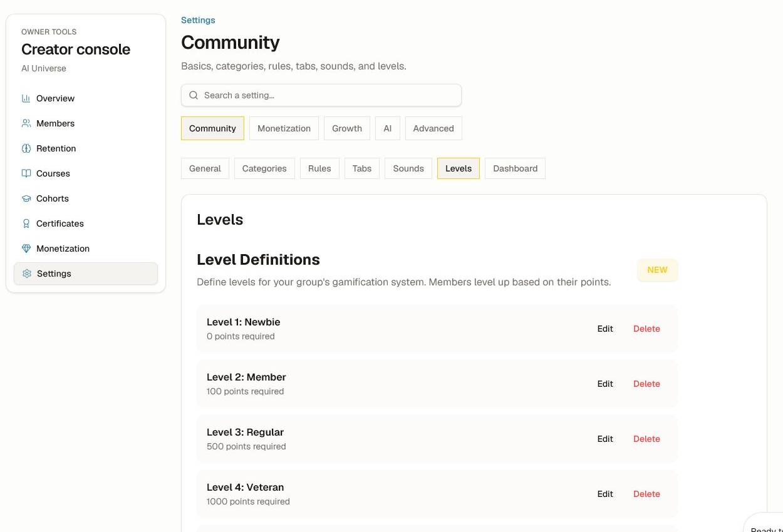The height and width of the screenshot is (532, 783).
Task: Click the 100 points required text
Action: [x=245, y=391]
